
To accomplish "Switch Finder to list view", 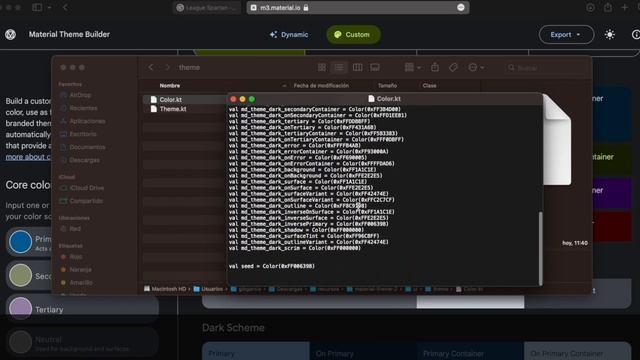I will click(339, 67).
